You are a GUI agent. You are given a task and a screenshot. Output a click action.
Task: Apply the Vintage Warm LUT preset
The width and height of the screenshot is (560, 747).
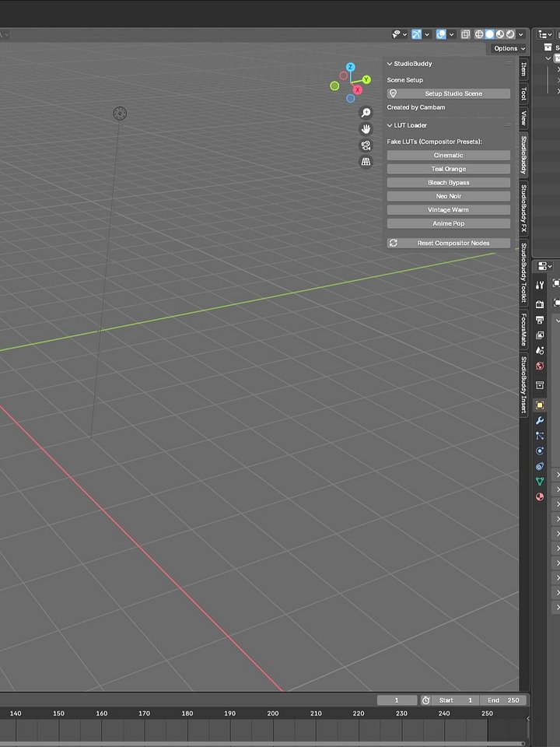coord(449,209)
